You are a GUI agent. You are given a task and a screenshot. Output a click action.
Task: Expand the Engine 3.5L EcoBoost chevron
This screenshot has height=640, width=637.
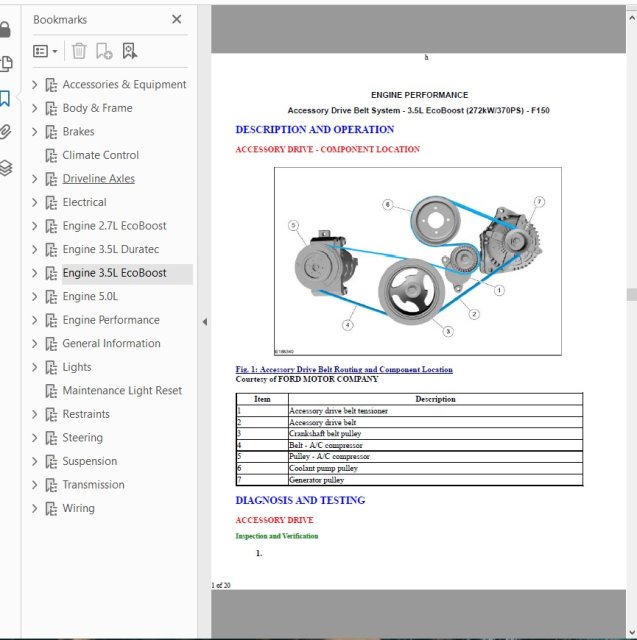tap(34, 273)
